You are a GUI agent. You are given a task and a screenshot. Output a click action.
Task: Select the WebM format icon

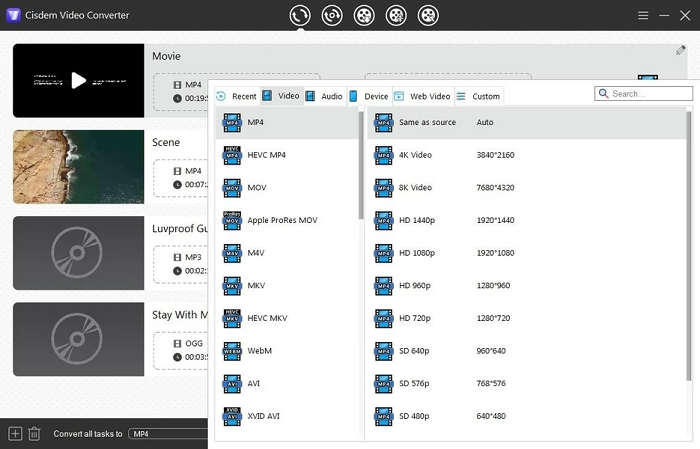pos(232,350)
